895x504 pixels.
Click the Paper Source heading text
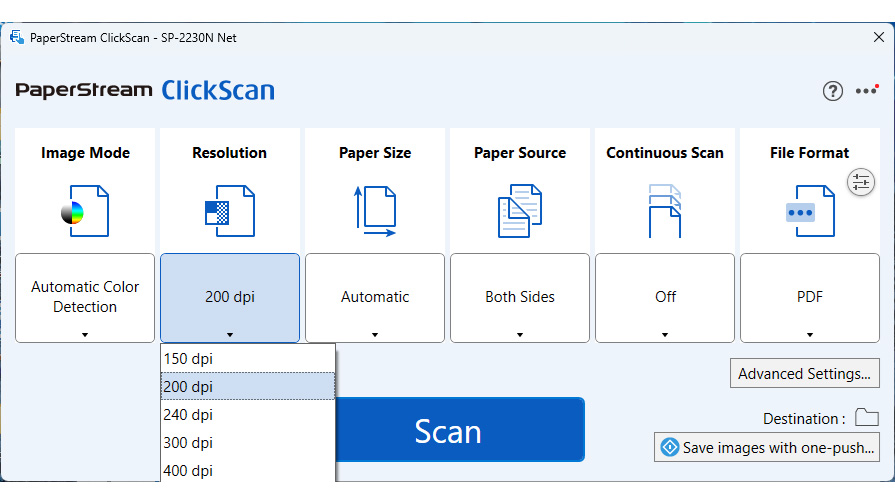(x=520, y=153)
